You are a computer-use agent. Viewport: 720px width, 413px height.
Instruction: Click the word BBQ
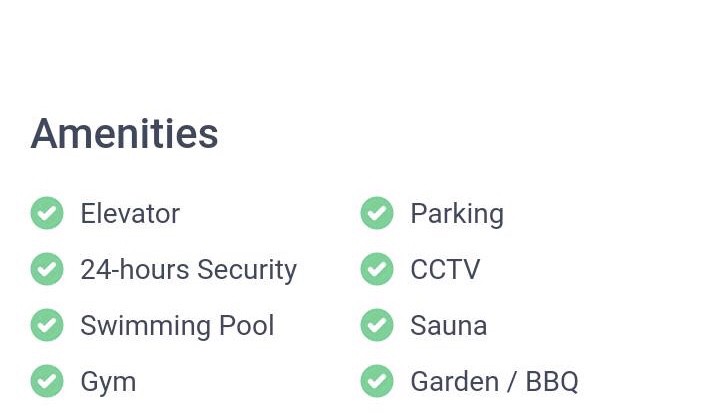click(x=552, y=382)
